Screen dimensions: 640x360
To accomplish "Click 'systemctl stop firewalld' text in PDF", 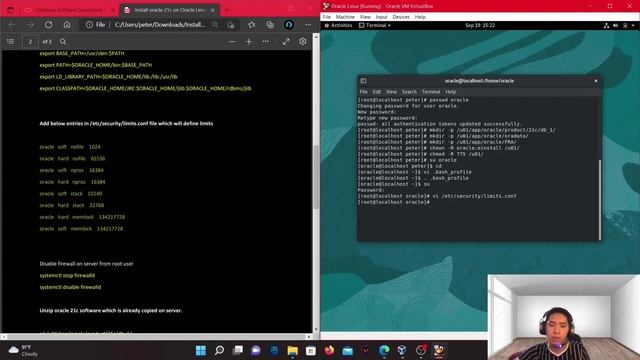I will click(x=67, y=276).
